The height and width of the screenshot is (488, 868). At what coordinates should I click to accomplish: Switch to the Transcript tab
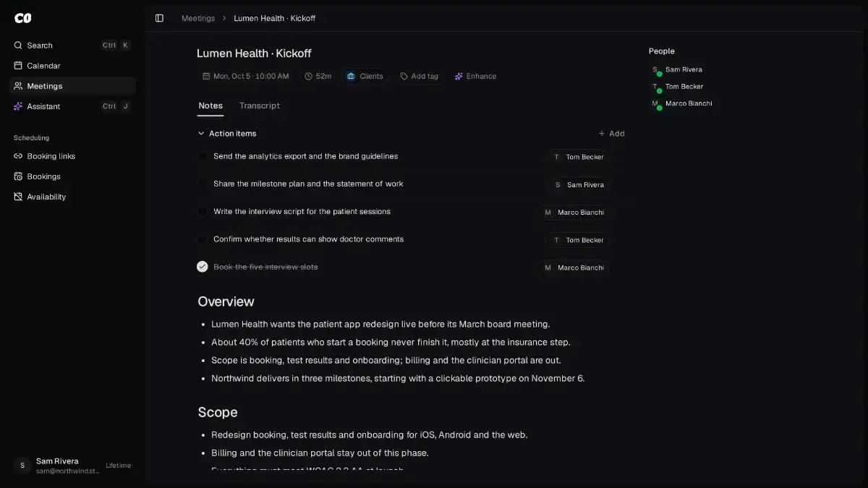coord(260,106)
